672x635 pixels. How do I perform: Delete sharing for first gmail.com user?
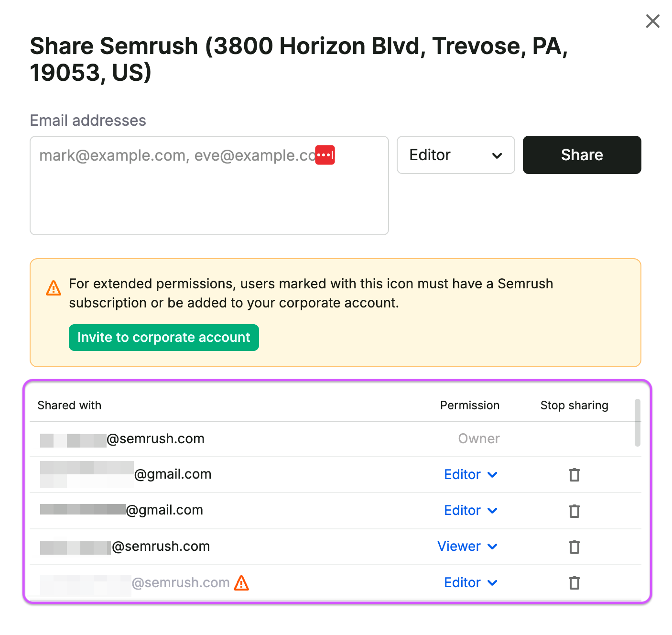tap(574, 475)
